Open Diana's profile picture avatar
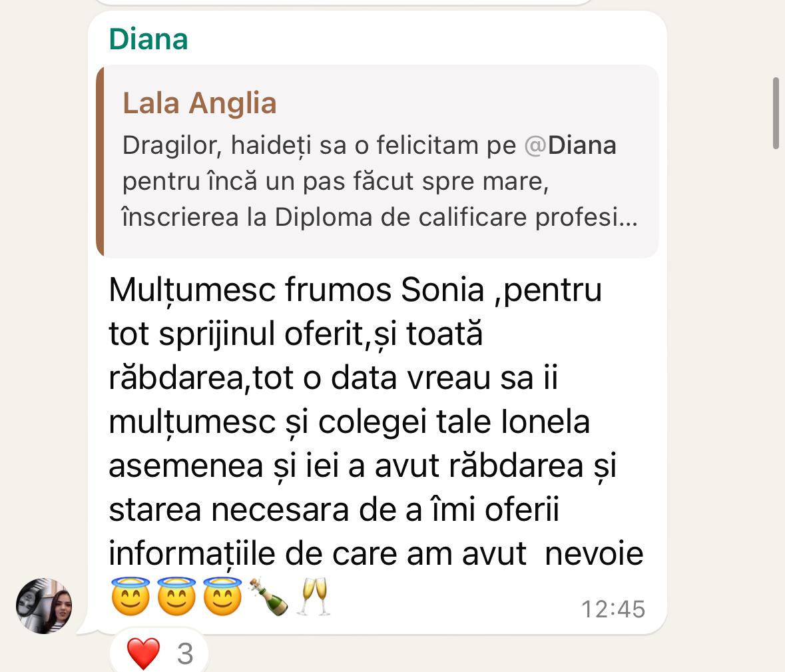The width and height of the screenshot is (785, 672). [44, 606]
